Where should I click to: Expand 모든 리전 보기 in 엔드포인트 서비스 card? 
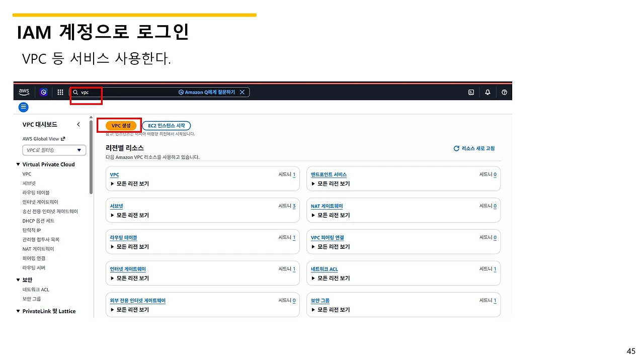point(331,184)
